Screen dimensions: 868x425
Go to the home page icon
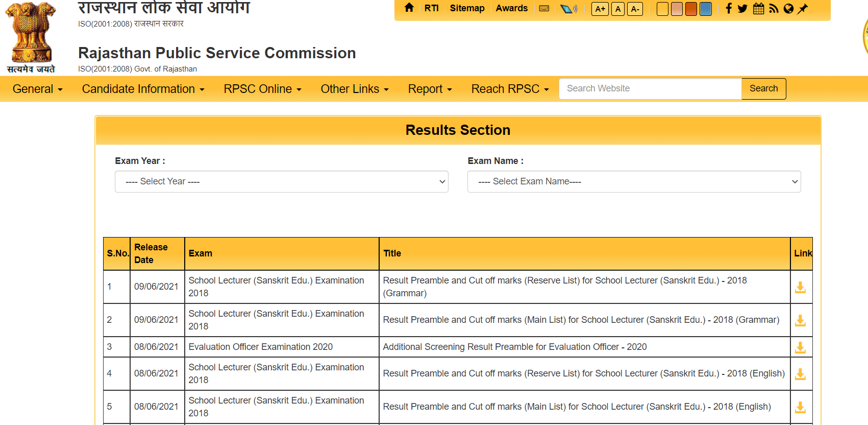[409, 8]
